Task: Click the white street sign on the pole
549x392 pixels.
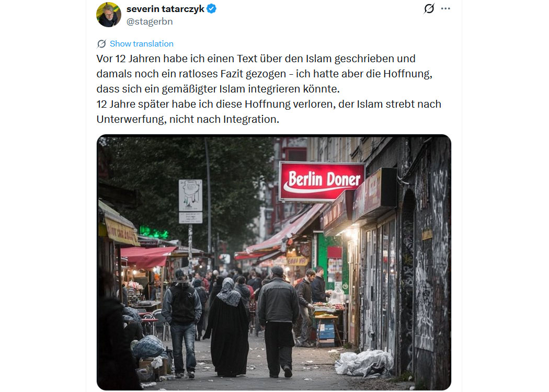Action: (190, 201)
